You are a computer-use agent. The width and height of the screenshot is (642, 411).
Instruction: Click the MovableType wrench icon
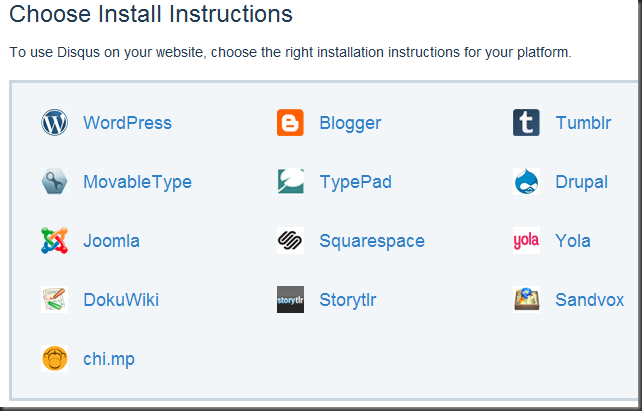(54, 181)
